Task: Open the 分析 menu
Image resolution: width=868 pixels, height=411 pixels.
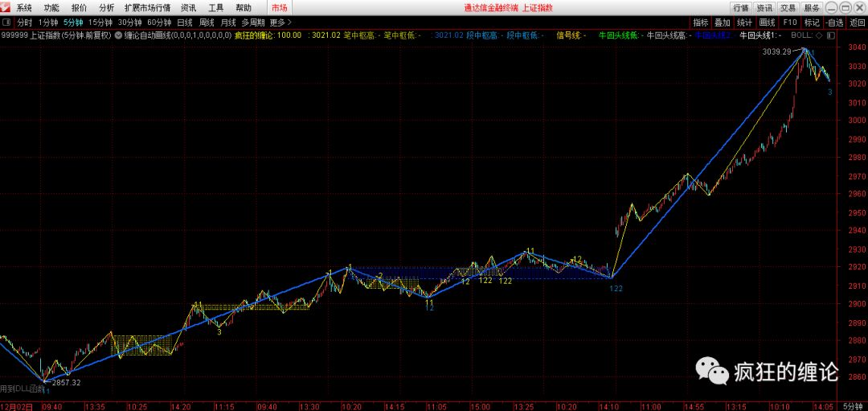Action: coord(106,8)
